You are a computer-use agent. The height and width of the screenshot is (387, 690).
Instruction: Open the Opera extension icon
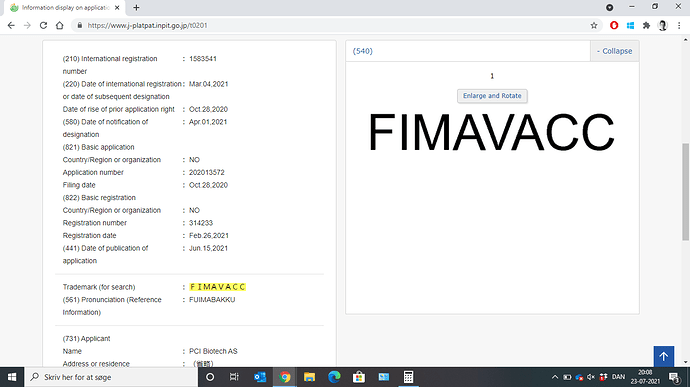click(614, 26)
